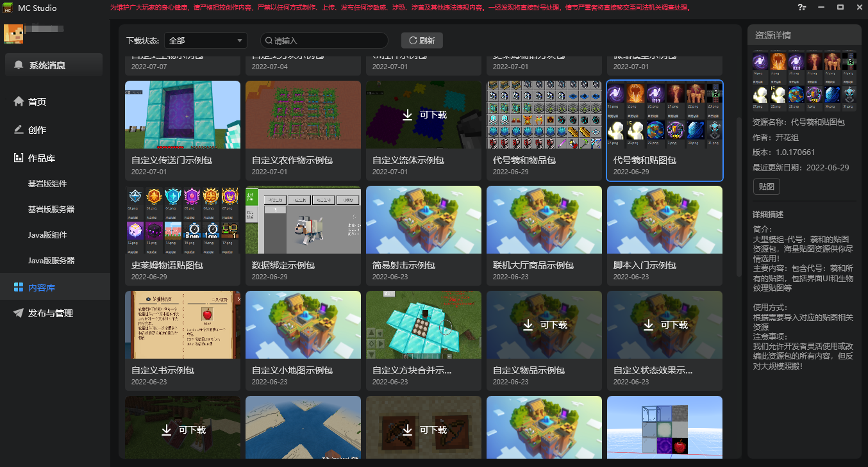Open 发布与管理 section
Screen dimensions: 868x467
(x=44, y=313)
